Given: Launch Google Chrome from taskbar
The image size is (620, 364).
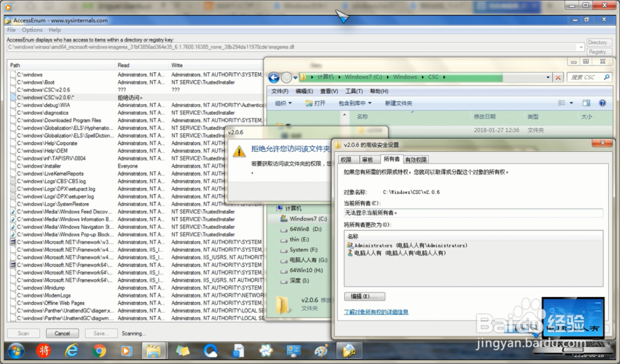Looking at the screenshot, I should click(99, 350).
